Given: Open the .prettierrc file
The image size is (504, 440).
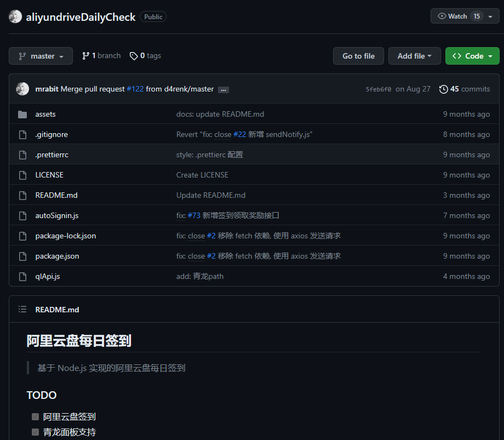Looking at the screenshot, I should pyautogui.click(x=51, y=155).
